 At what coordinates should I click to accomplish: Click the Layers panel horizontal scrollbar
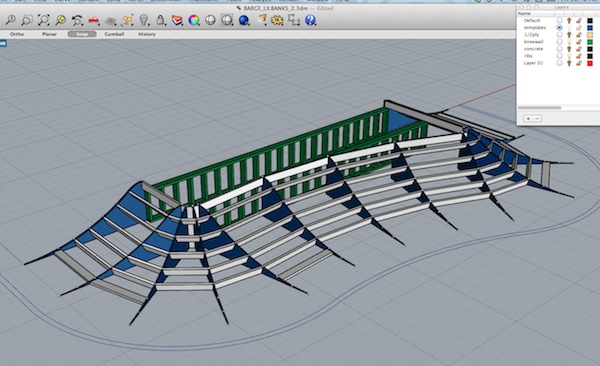click(540, 108)
